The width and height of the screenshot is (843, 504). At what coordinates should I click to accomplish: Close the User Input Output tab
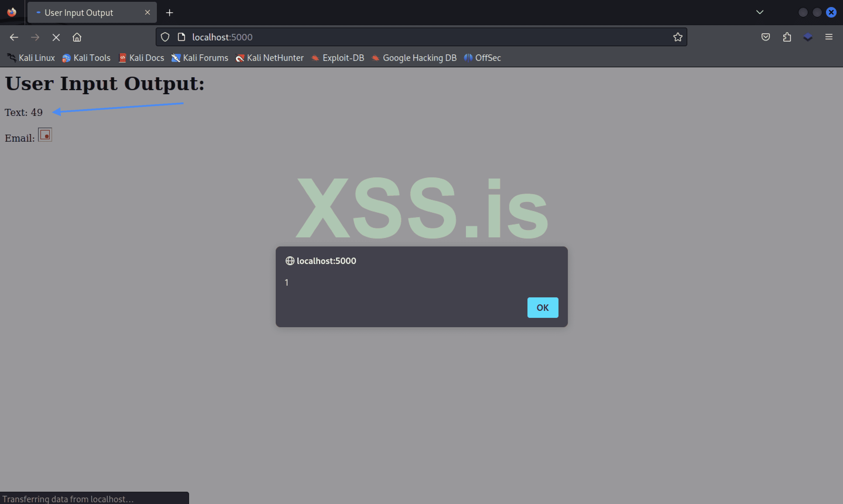[148, 12]
